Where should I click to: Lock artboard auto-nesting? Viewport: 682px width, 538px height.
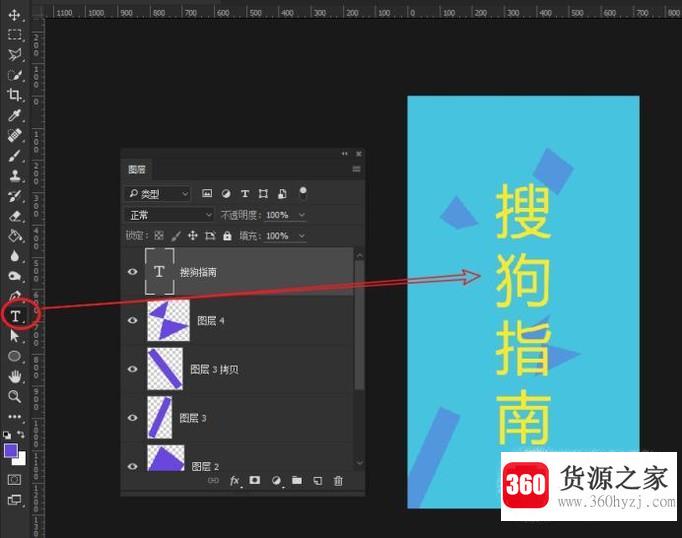(x=210, y=236)
